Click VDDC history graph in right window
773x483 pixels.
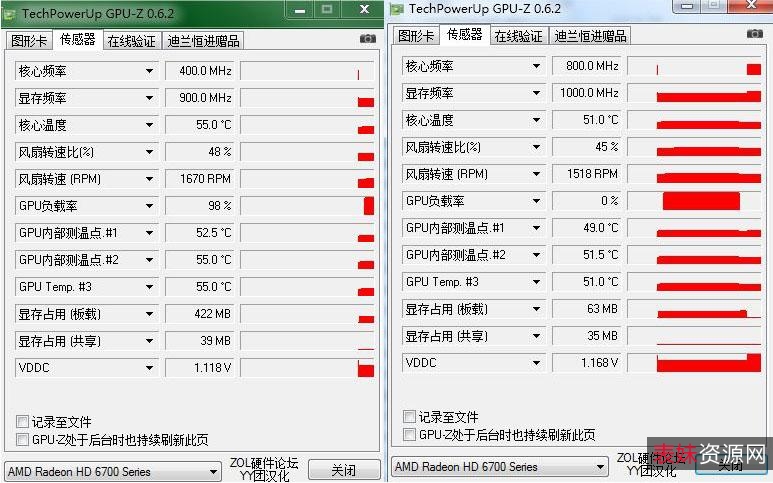(x=694, y=363)
